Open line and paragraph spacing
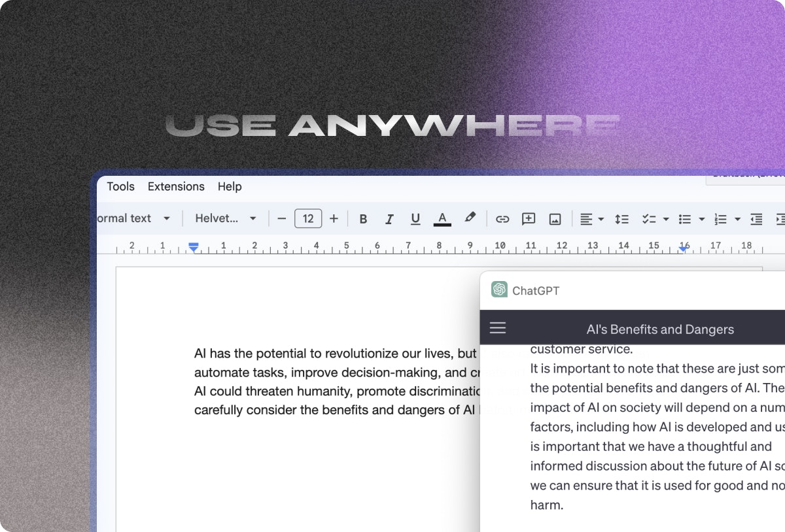 (x=621, y=219)
